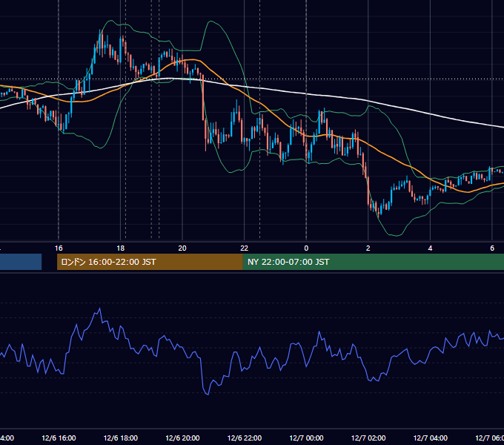The image size is (504, 445).
Task: Click the 12/6 20:00 time axis label
Action: (182, 438)
